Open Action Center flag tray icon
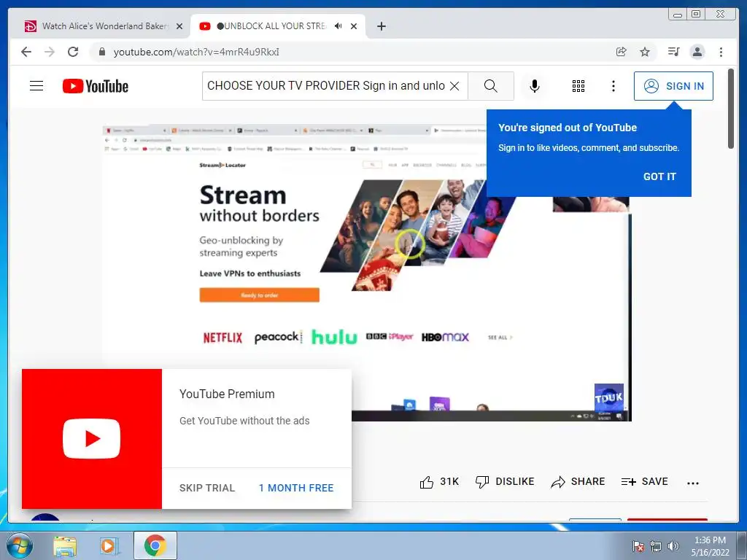This screenshot has width=747, height=560. [638, 546]
